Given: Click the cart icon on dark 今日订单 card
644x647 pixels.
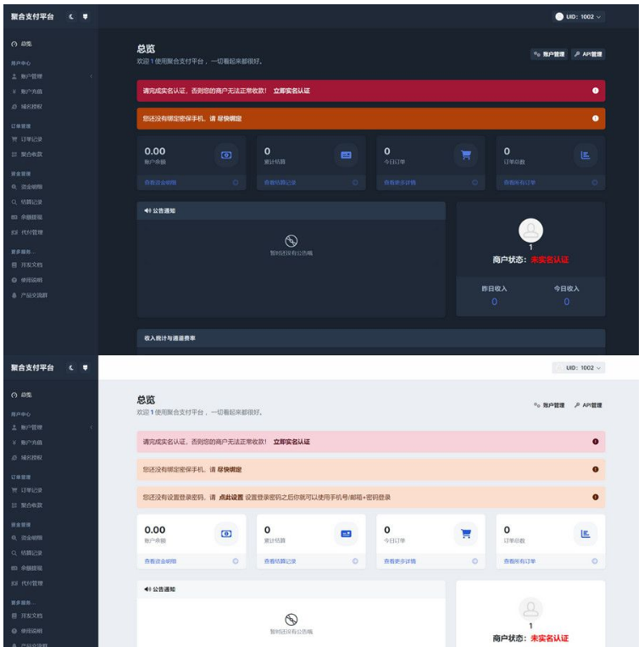Looking at the screenshot, I should [465, 155].
